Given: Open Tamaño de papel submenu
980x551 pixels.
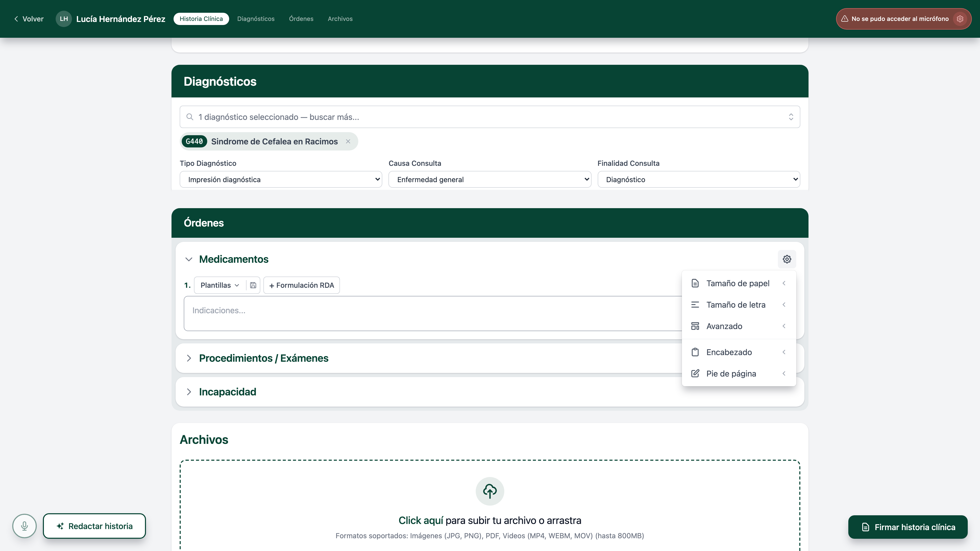Looking at the screenshot, I should [x=738, y=283].
